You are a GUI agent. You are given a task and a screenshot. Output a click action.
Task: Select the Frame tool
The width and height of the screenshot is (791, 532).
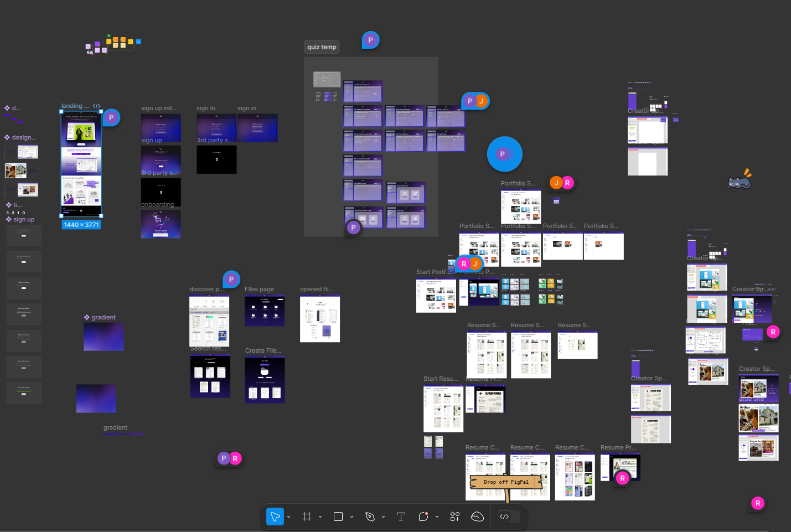coord(307,516)
